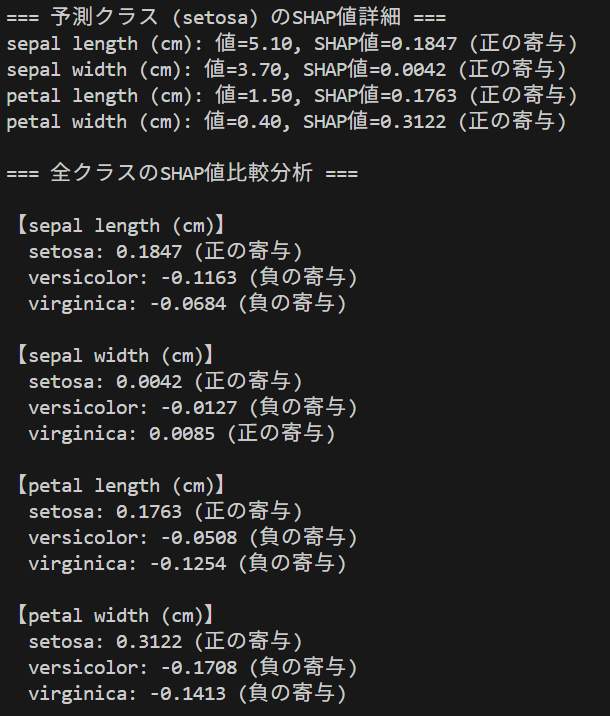The width and height of the screenshot is (610, 716).
Task: Click the 【sepal length (cm)】 section title
Action: tap(121, 226)
